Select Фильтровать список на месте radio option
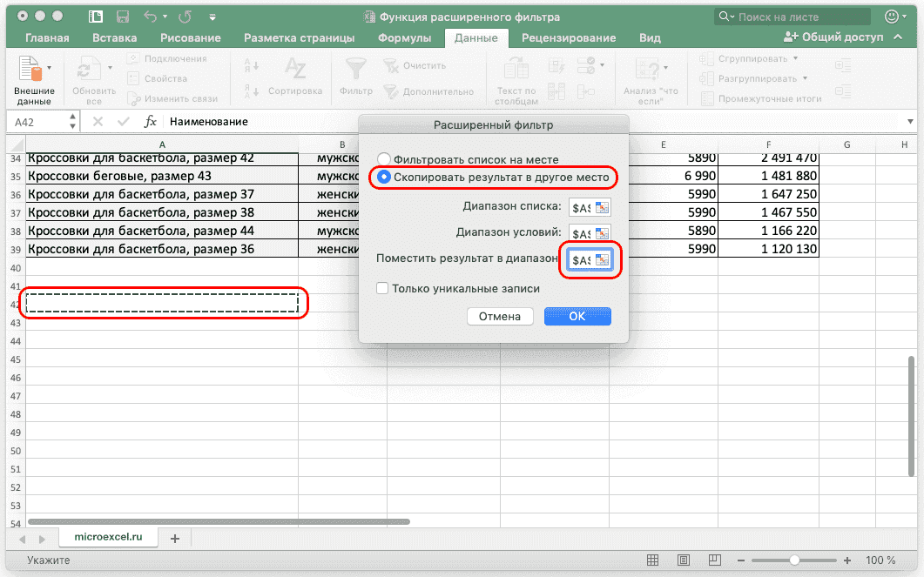Image resolution: width=924 pixels, height=577 pixels. [384, 159]
